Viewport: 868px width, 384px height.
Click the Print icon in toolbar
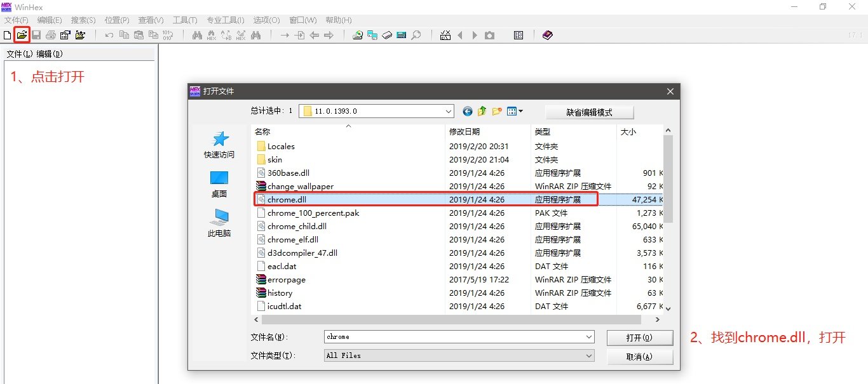(x=51, y=35)
